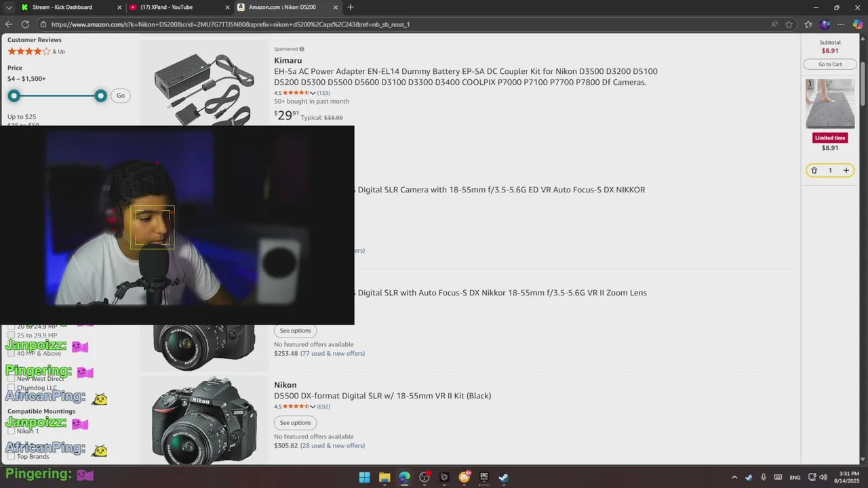Viewport: 868px width, 488px height.
Task: Open the gray bath mat cart thumbnail
Action: (x=830, y=104)
